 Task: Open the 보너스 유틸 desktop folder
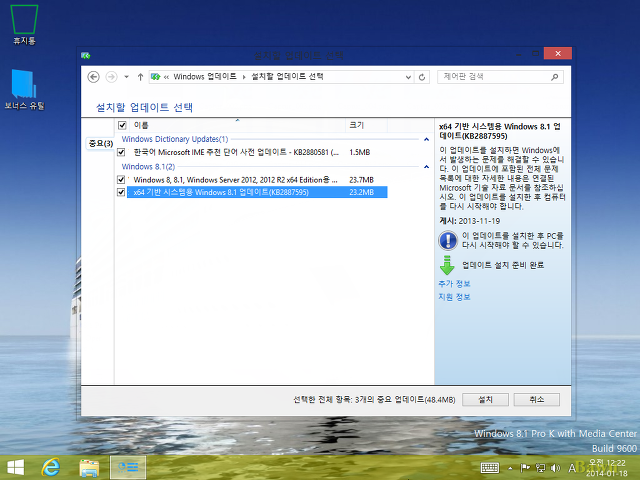click(24, 89)
